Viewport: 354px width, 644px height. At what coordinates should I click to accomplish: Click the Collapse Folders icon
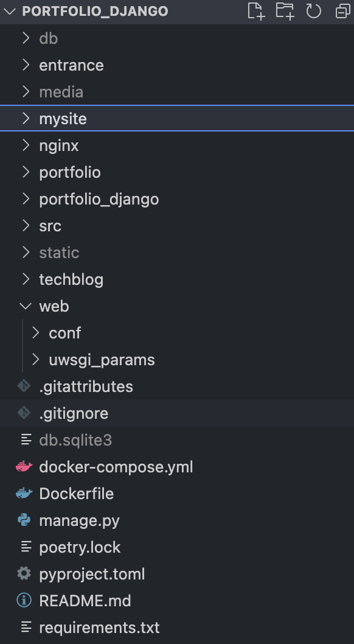pos(342,11)
